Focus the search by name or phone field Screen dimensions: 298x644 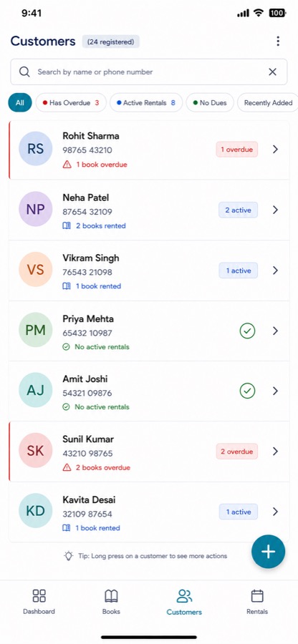(149, 72)
